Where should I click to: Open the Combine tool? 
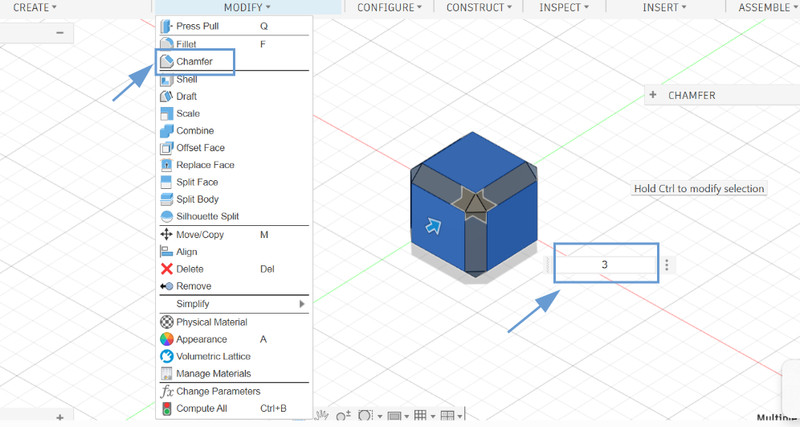(x=234, y=131)
